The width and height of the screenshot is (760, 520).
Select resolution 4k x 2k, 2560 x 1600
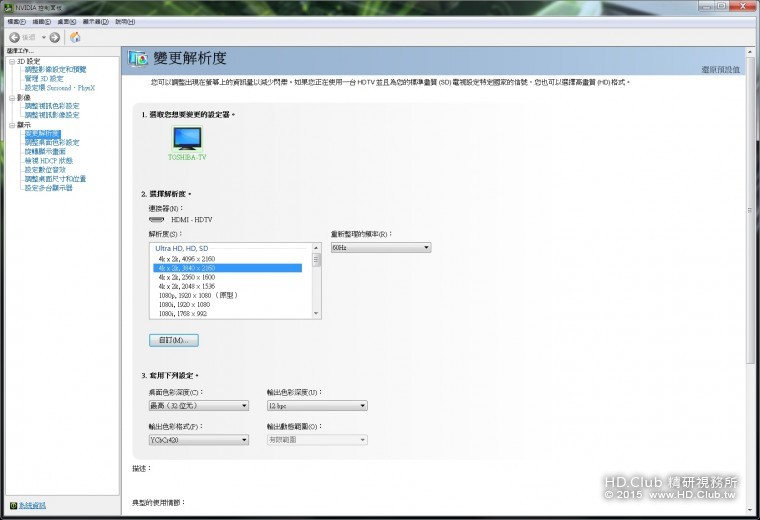pyautogui.click(x=228, y=277)
